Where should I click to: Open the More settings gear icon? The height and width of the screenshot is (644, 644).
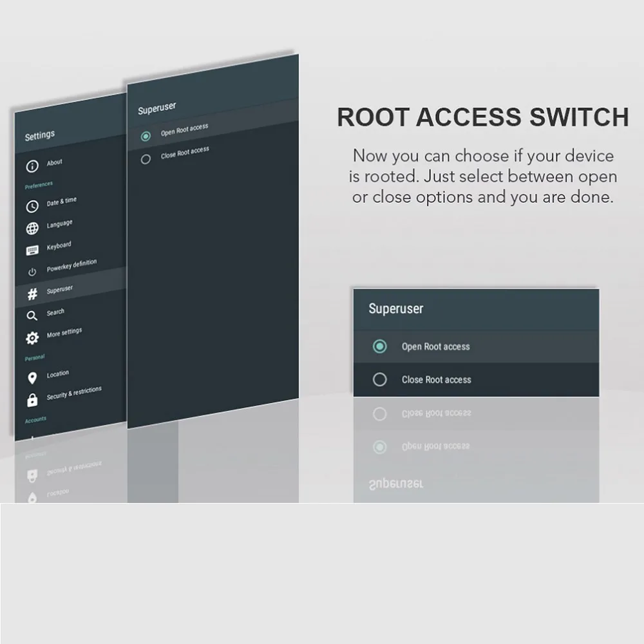coord(32,337)
